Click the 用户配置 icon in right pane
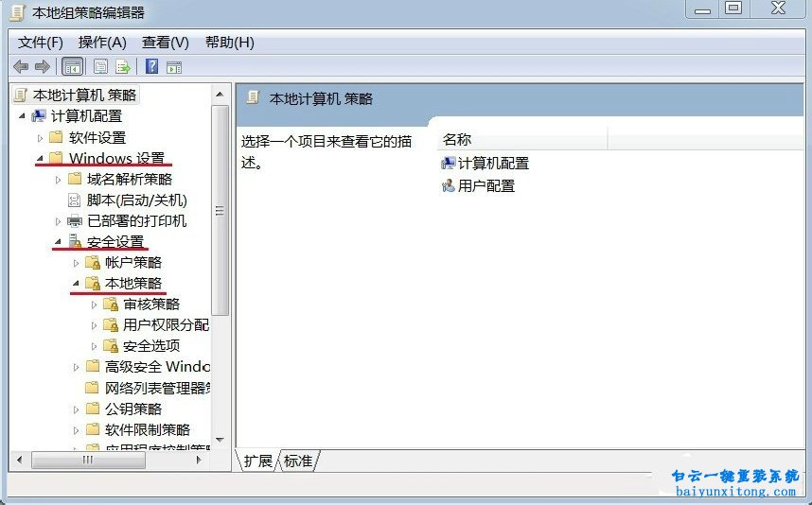This screenshot has width=812, height=505. [x=448, y=185]
